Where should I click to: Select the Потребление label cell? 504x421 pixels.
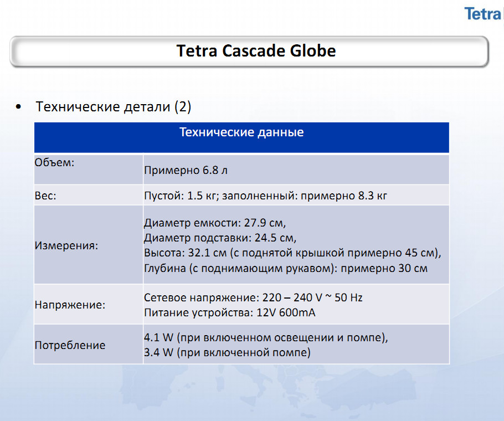click(70, 345)
